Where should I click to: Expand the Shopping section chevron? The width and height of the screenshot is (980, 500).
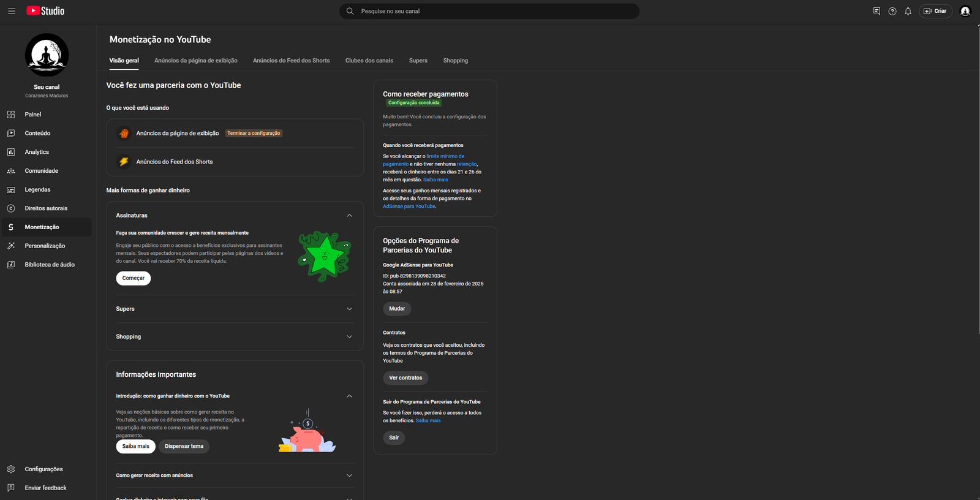tap(349, 336)
